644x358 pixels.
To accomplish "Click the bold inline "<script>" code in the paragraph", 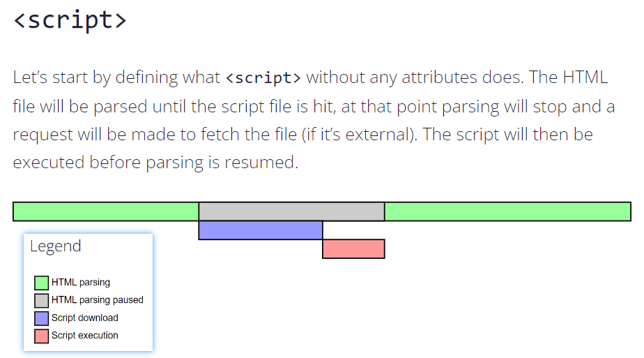I will pos(263,77).
